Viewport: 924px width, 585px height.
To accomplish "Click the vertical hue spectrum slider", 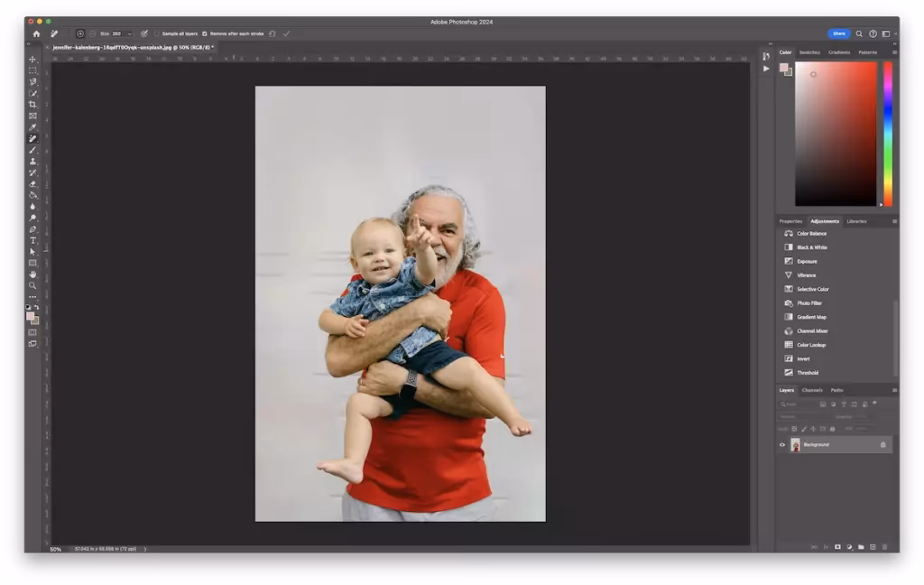I will 887,134.
